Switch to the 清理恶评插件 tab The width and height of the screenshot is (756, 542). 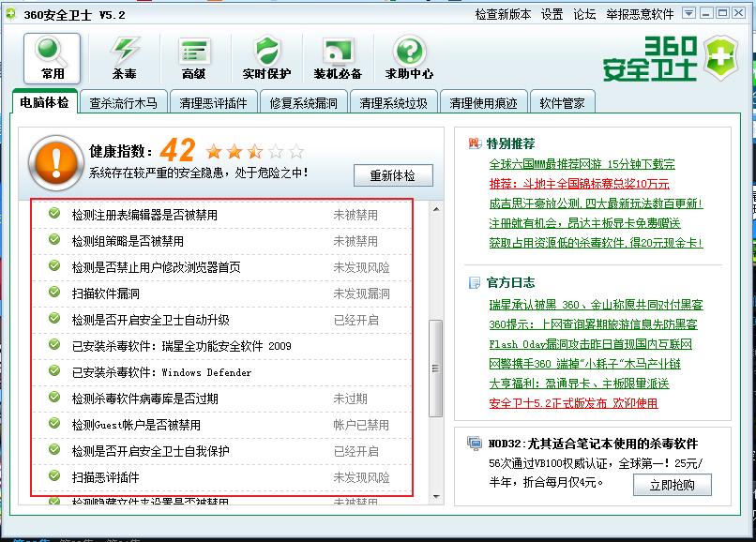pos(213,103)
